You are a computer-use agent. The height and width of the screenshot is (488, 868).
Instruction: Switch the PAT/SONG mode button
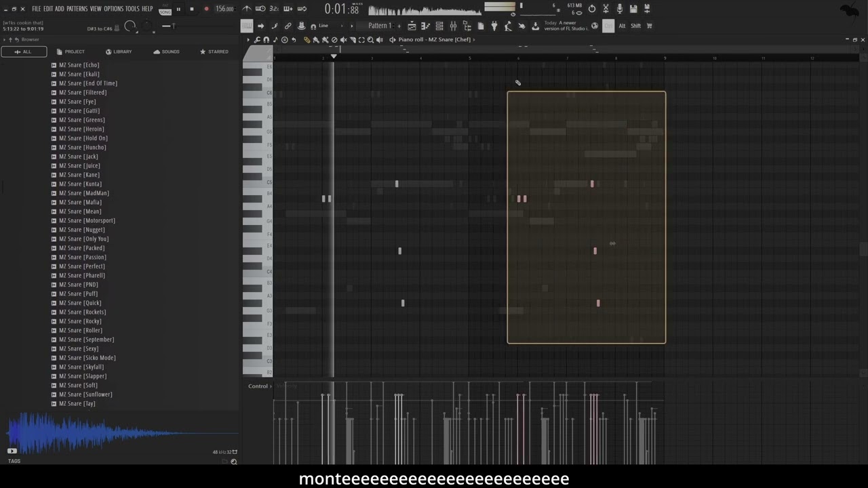pyautogui.click(x=165, y=9)
